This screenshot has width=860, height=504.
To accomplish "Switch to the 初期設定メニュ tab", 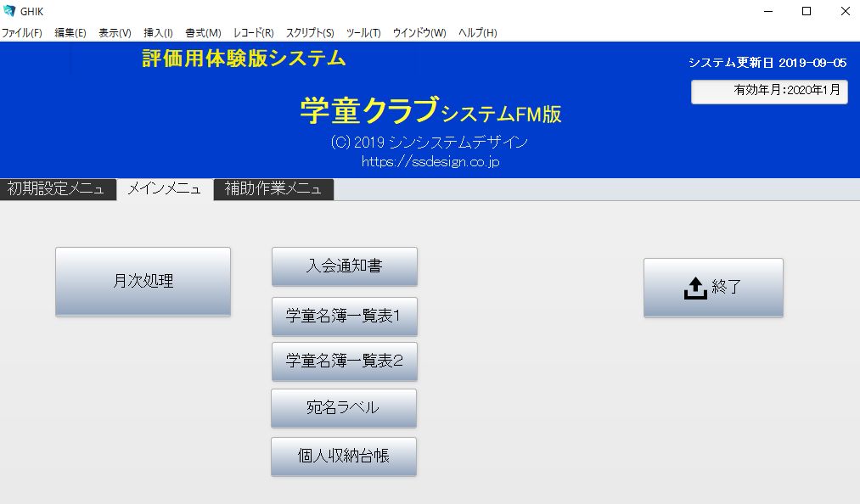I will (58, 189).
